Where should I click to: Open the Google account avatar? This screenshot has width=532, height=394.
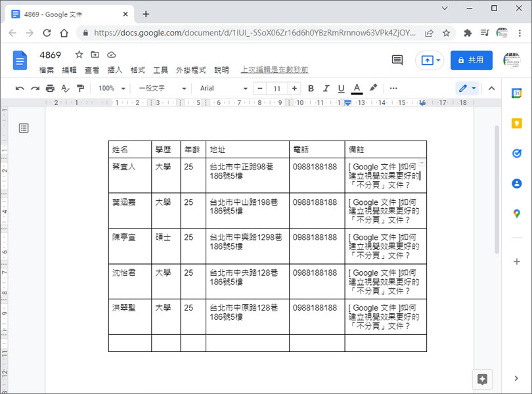coord(512,60)
